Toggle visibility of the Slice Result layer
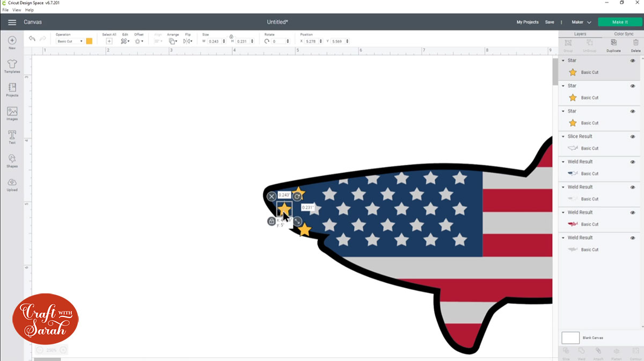644x361 pixels. click(633, 136)
